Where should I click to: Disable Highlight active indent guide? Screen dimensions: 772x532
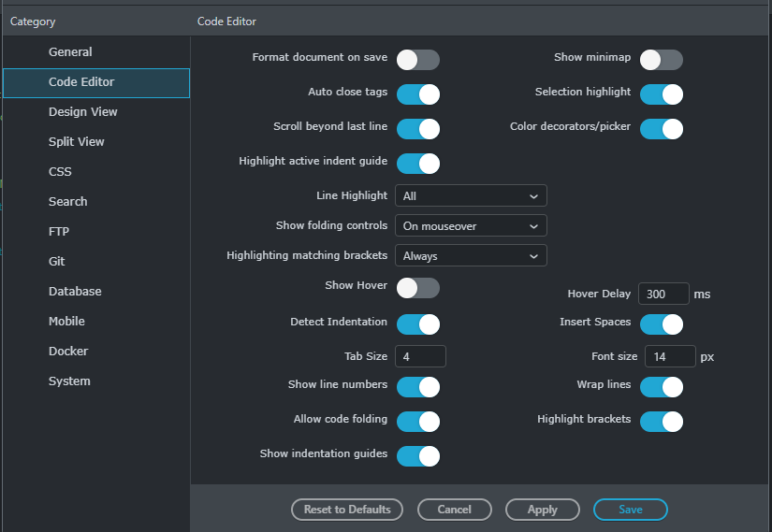tap(418, 164)
